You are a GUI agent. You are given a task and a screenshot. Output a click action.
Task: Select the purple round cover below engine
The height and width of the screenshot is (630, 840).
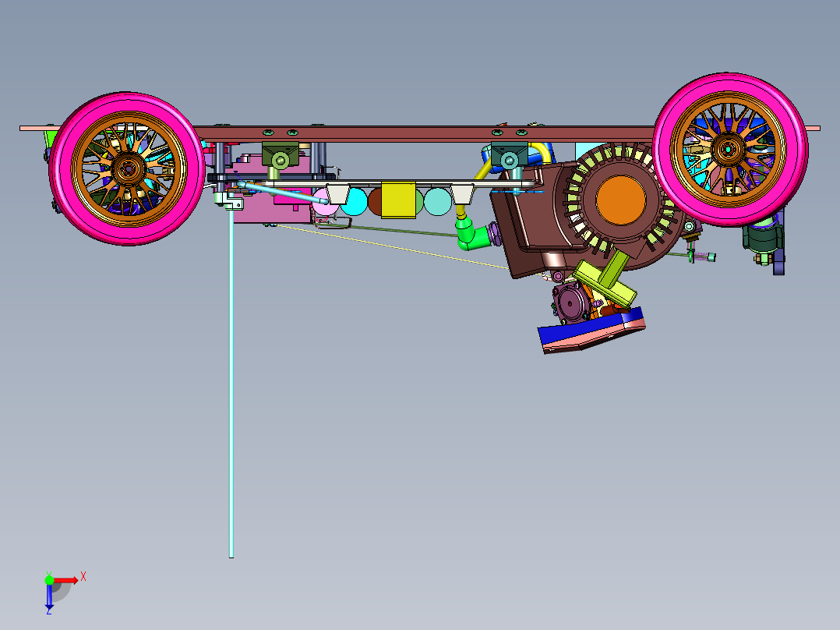(x=570, y=303)
